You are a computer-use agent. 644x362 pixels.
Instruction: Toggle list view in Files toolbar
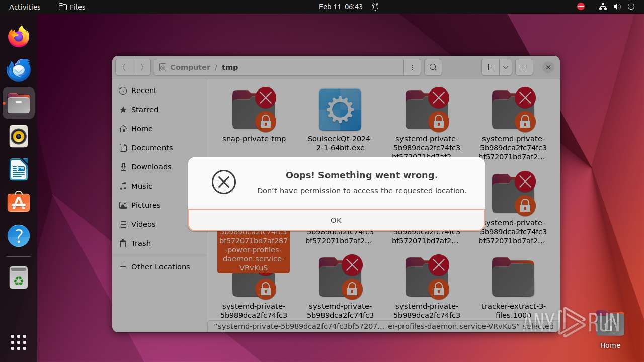(x=491, y=67)
